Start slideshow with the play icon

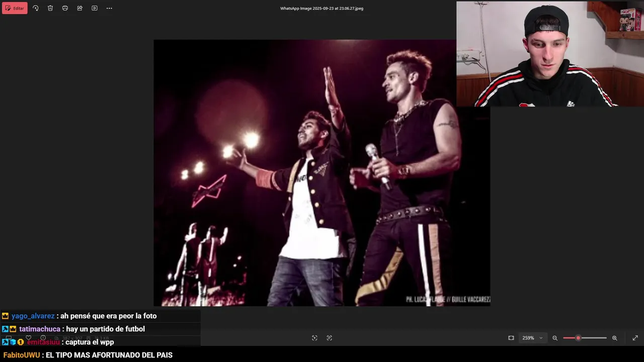click(x=94, y=8)
